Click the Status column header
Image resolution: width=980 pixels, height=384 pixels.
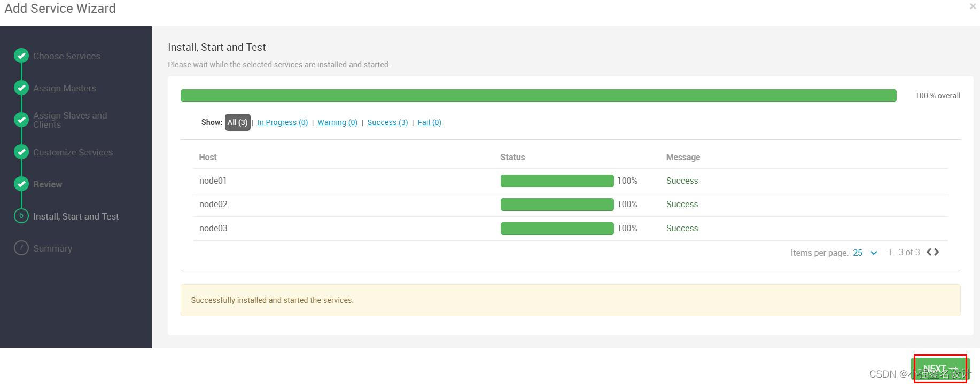(512, 157)
